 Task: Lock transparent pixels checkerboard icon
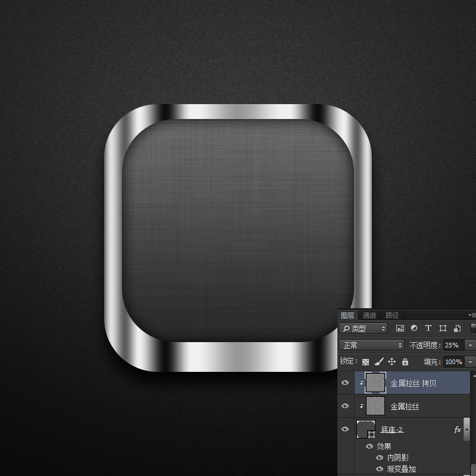[366, 362]
